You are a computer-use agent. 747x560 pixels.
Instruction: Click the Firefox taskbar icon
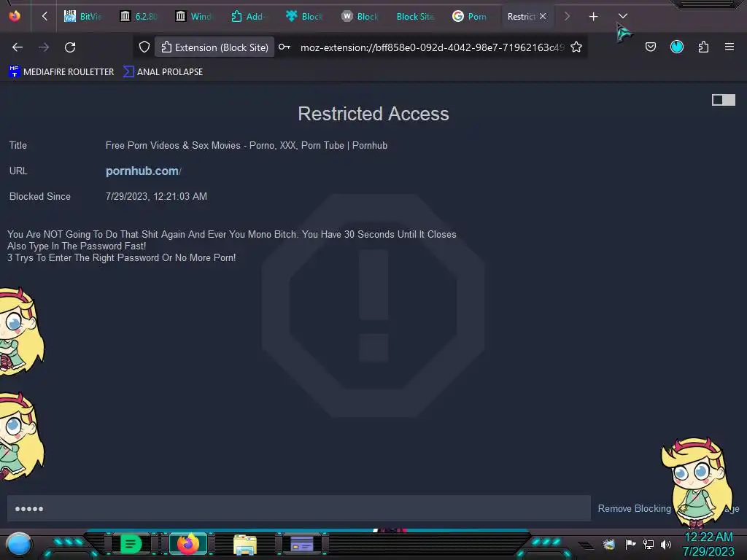(x=188, y=544)
